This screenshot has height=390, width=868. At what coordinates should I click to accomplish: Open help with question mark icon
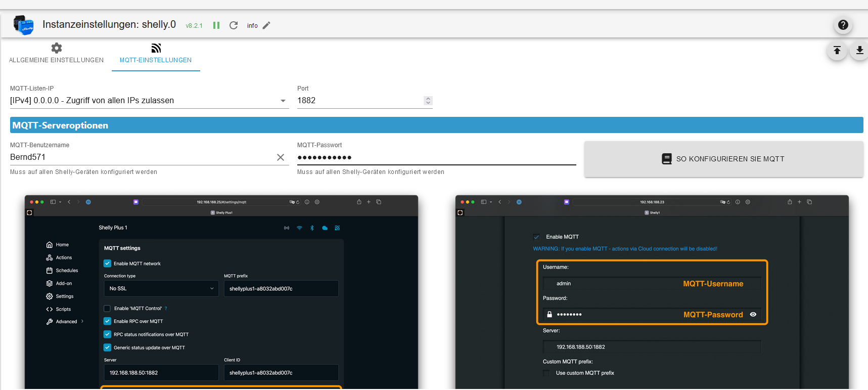point(843,25)
